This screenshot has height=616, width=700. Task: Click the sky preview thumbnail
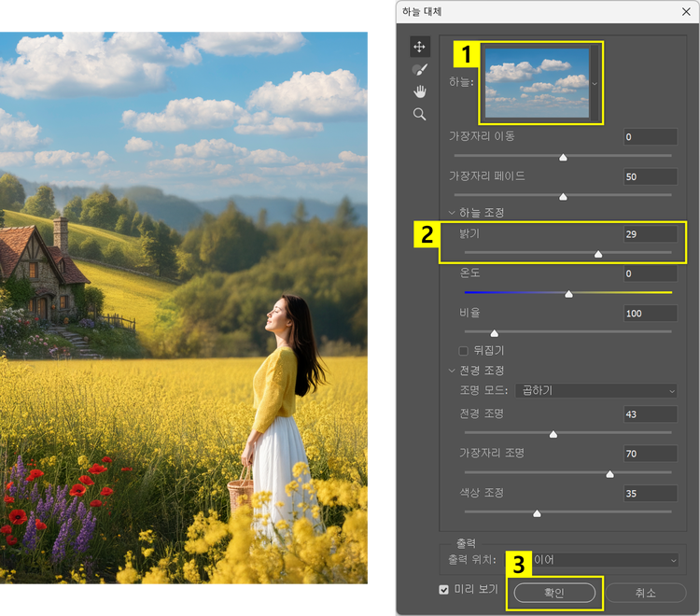[x=536, y=82]
